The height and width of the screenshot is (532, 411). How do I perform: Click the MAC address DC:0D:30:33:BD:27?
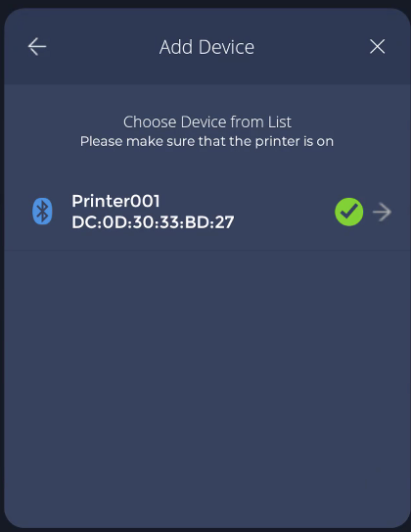point(153,222)
